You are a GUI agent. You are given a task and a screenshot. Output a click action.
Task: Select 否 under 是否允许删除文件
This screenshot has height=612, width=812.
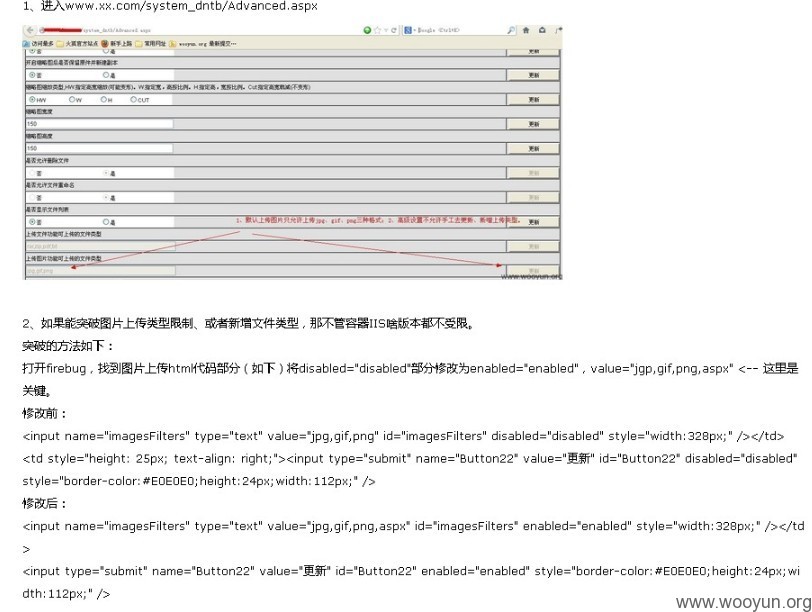tap(33, 173)
